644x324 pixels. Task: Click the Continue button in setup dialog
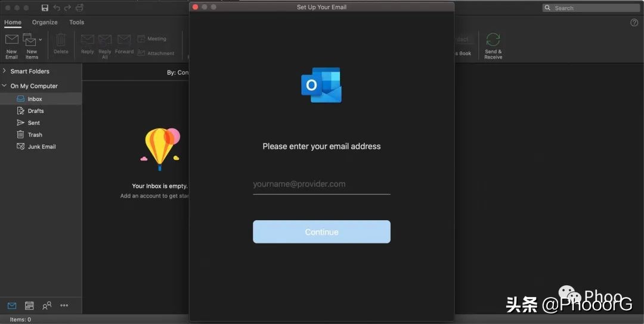pyautogui.click(x=321, y=232)
